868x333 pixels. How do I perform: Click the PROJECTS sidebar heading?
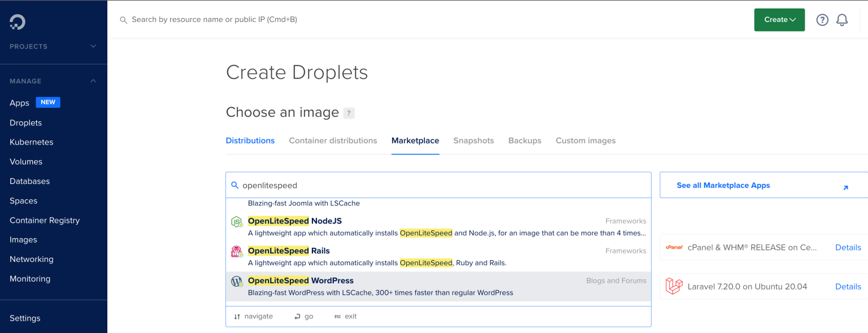28,46
